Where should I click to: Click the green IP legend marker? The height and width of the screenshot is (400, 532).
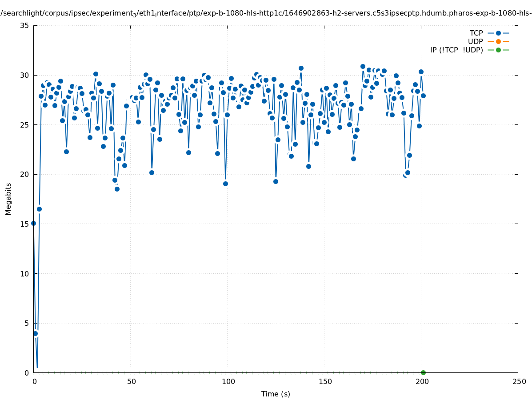[498, 50]
